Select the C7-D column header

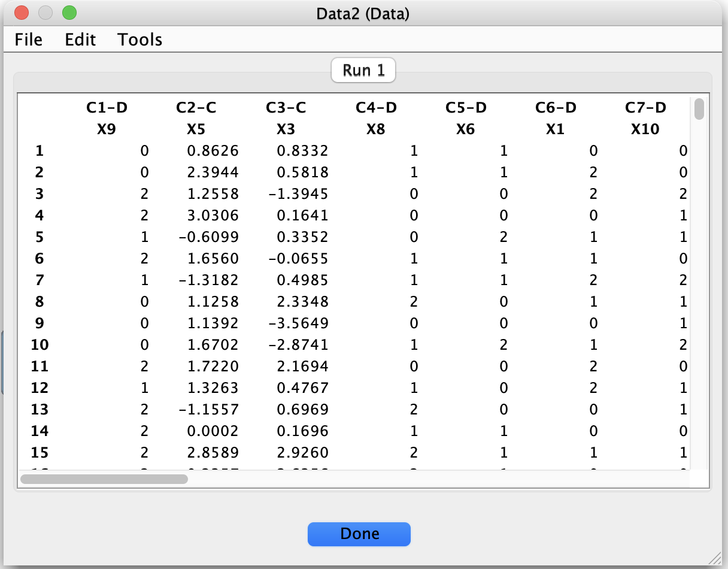coord(645,108)
